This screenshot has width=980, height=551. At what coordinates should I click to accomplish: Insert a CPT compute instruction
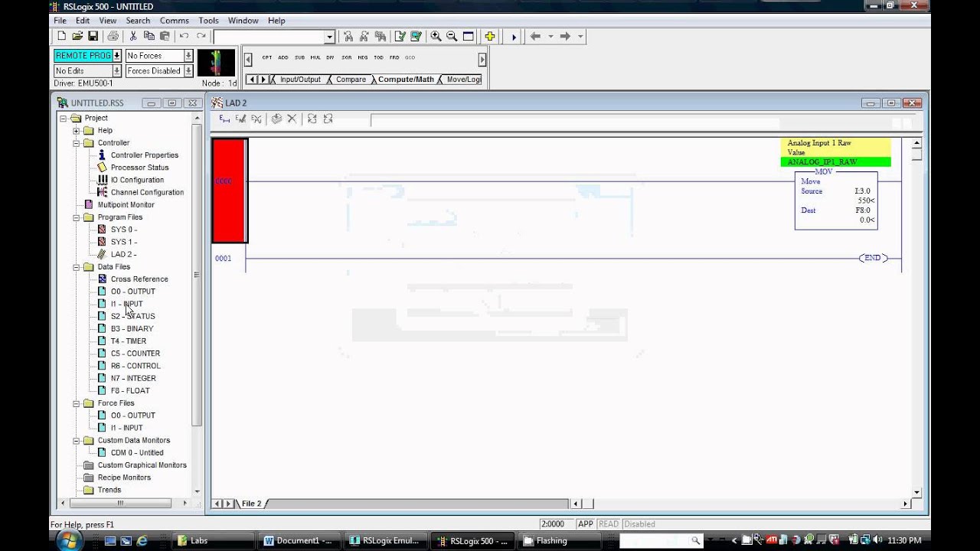click(267, 57)
